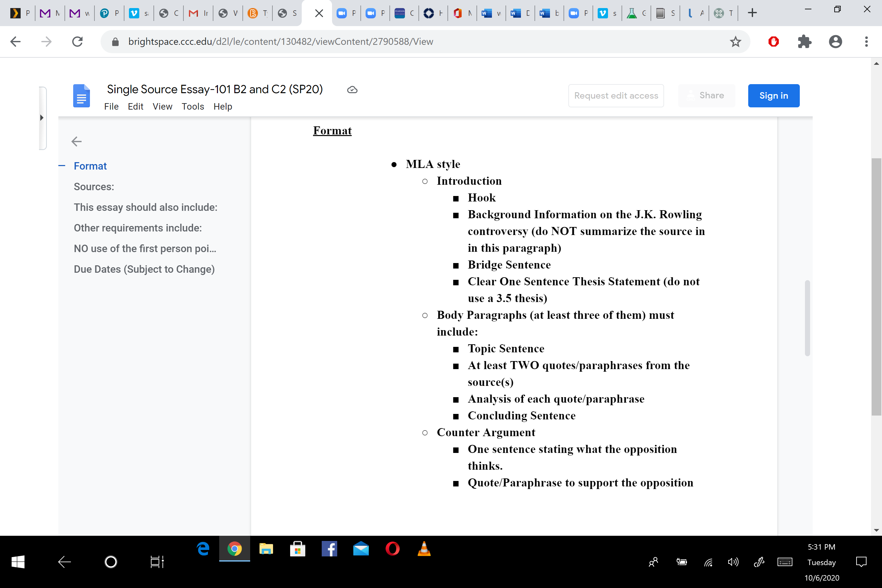The image size is (882, 588).
Task: Click Request edit access button
Action: pos(616,96)
